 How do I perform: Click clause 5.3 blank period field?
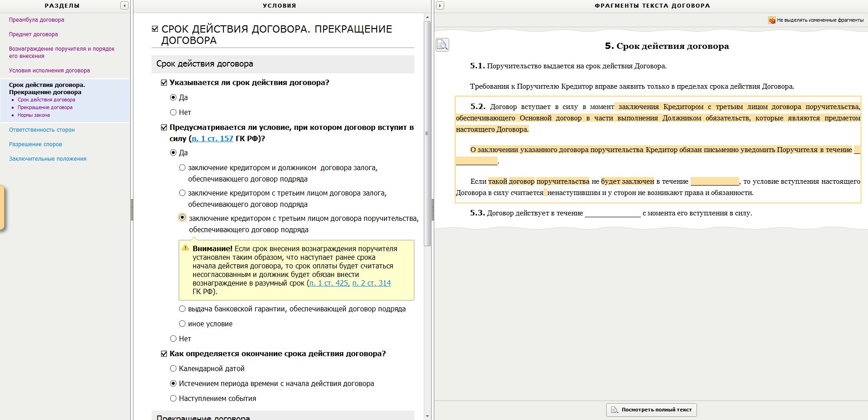[x=613, y=214]
